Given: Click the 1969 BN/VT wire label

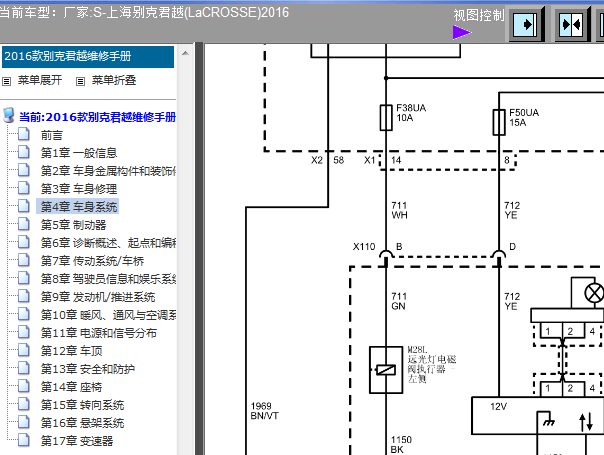Looking at the screenshot, I should (x=265, y=411).
